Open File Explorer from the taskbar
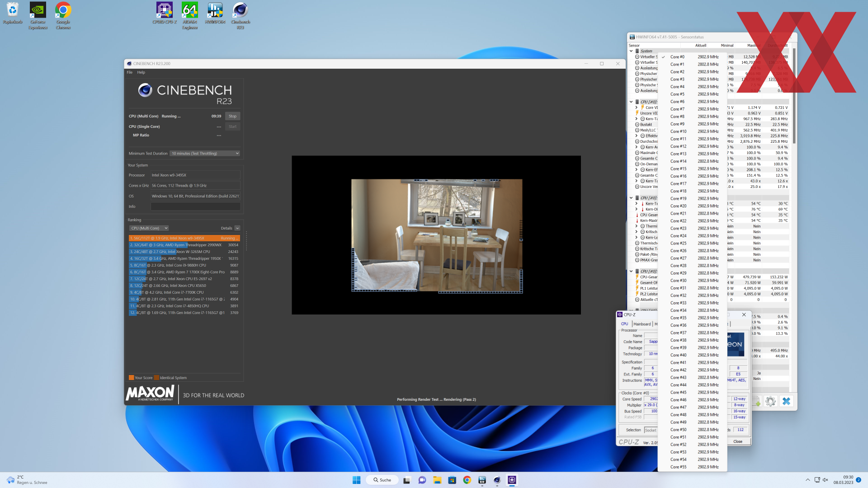This screenshot has width=868, height=488. (x=437, y=480)
